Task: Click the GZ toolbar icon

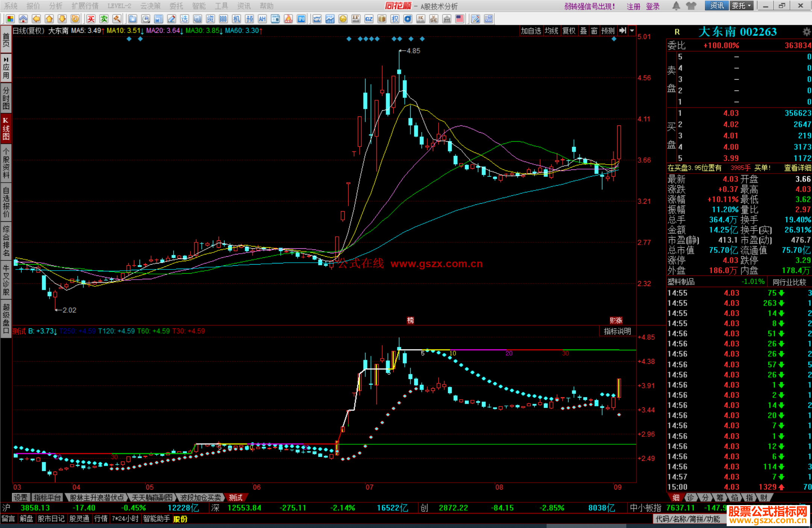Action: pos(369,19)
